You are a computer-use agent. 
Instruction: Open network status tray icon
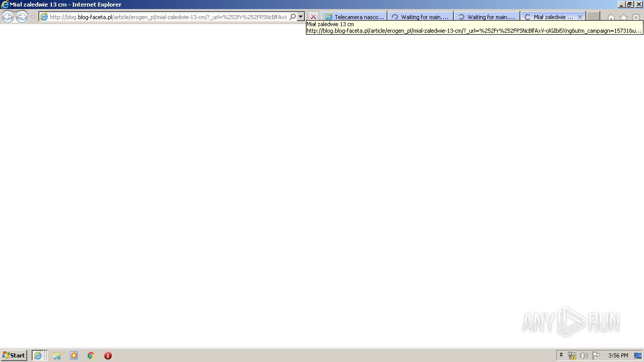coord(572,355)
